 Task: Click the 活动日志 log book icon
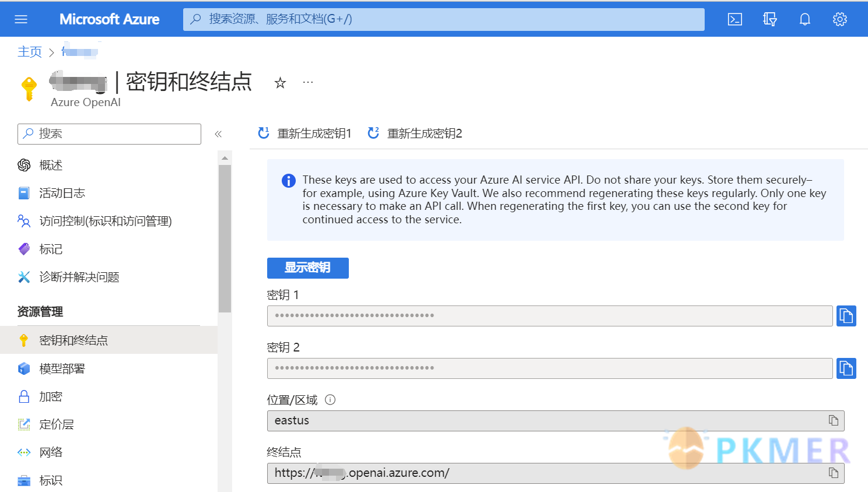(x=24, y=193)
